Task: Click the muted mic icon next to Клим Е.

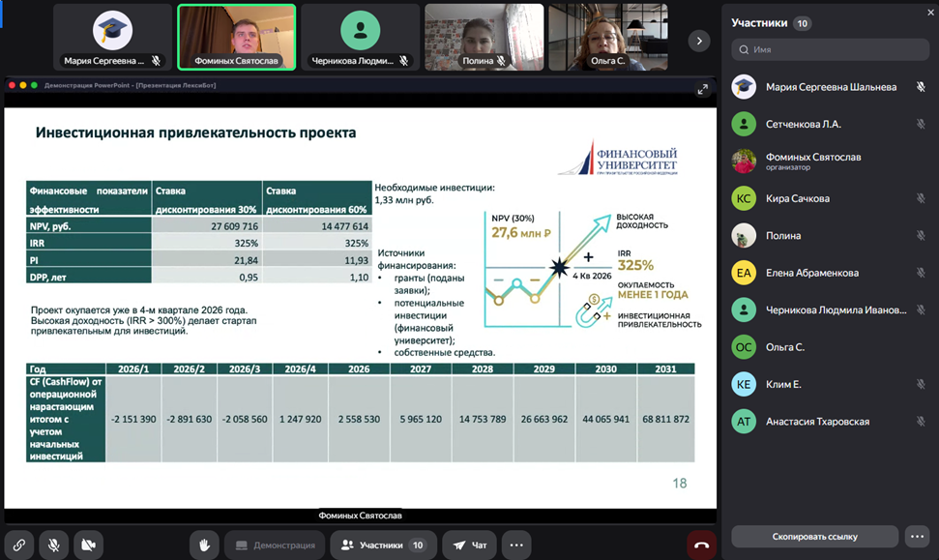Action: click(x=921, y=384)
